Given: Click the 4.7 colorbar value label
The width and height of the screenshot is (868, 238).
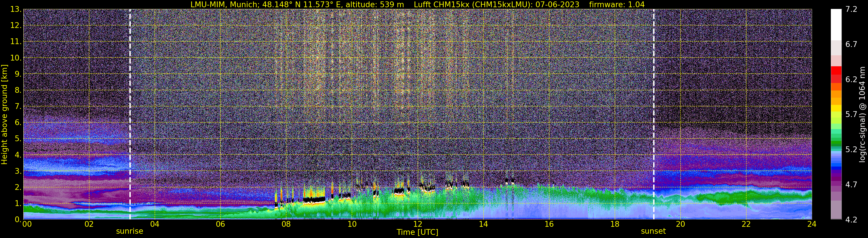Looking at the screenshot, I should click(851, 185).
